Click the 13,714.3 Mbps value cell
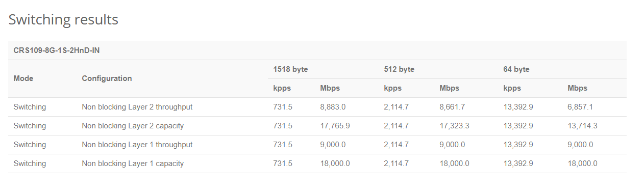The width and height of the screenshot is (644, 191). point(582,126)
